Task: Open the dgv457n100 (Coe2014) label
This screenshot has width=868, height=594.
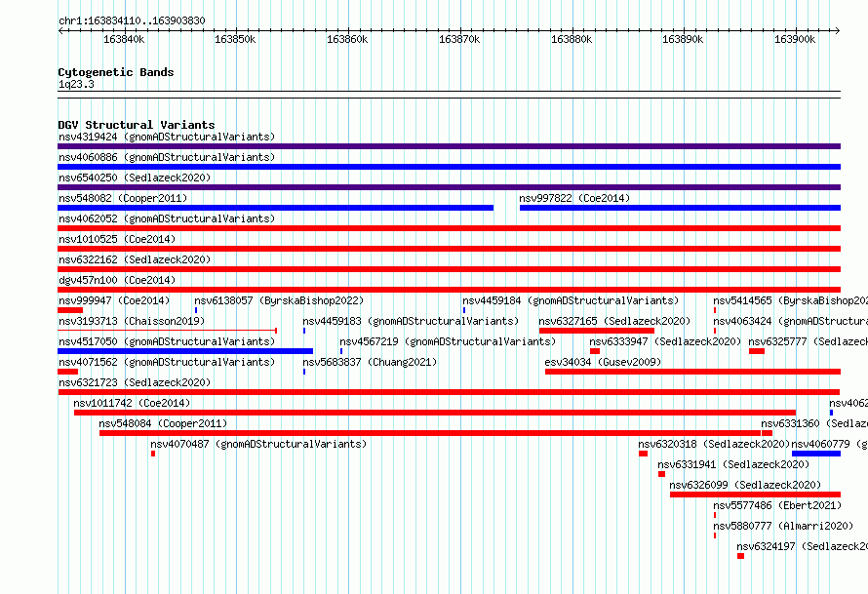Action: tap(117, 280)
